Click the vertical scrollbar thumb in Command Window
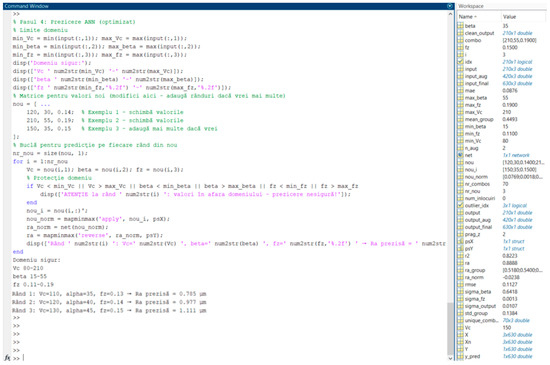 (450, 329)
